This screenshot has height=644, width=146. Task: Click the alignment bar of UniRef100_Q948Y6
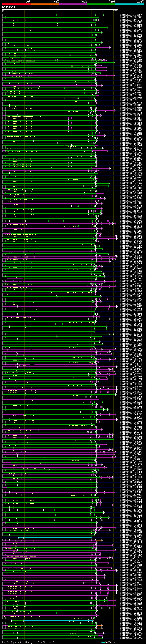click(x=58, y=63)
